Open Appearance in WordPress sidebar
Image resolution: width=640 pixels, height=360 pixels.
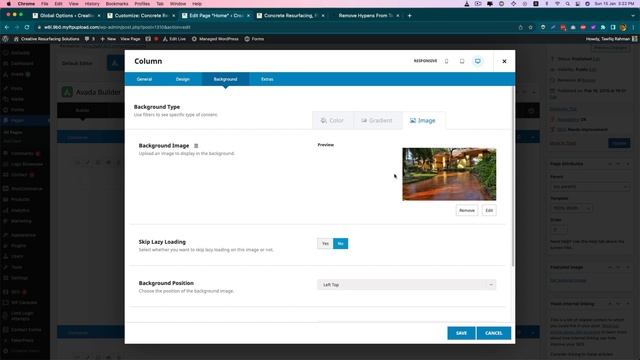pos(24,236)
